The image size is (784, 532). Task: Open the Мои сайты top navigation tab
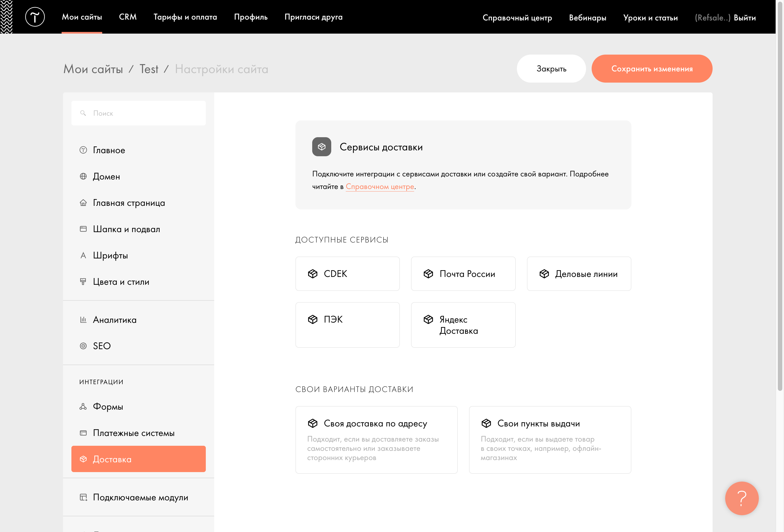(x=82, y=17)
